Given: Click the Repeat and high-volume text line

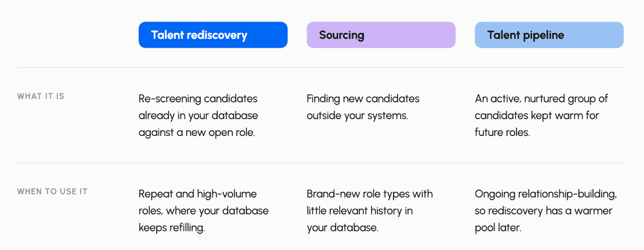Looking at the screenshot, I should pyautogui.click(x=198, y=194).
